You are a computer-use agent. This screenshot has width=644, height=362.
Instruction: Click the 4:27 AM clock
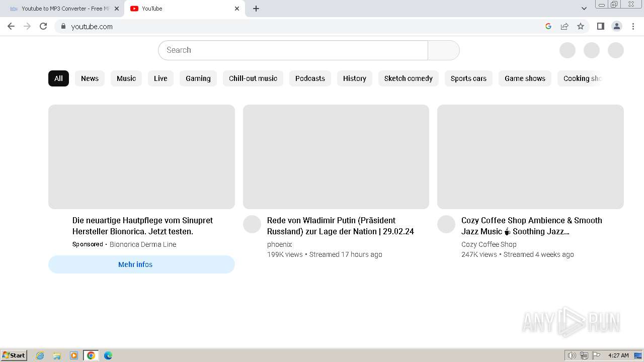[618, 355]
